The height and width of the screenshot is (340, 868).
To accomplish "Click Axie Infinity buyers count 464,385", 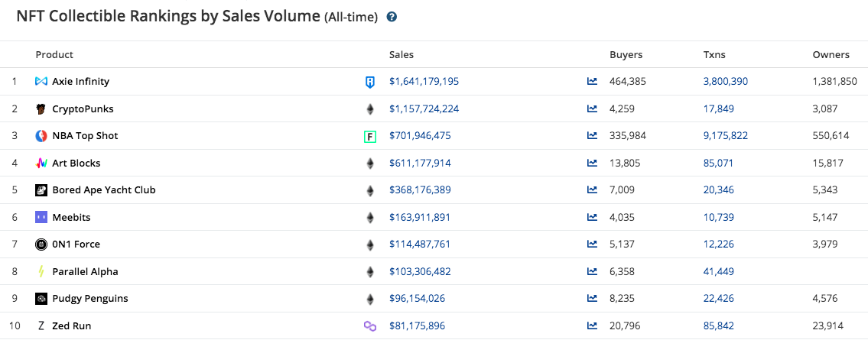I will point(628,81).
